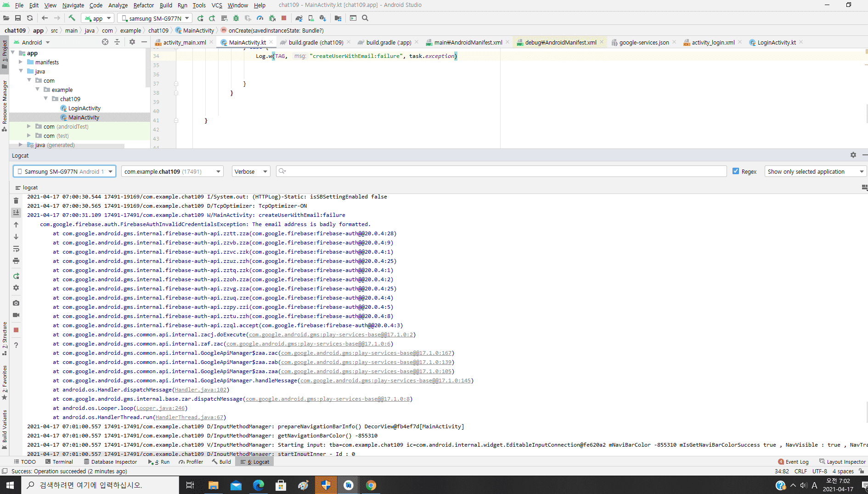Click the logcat help question mark icon

click(x=16, y=345)
